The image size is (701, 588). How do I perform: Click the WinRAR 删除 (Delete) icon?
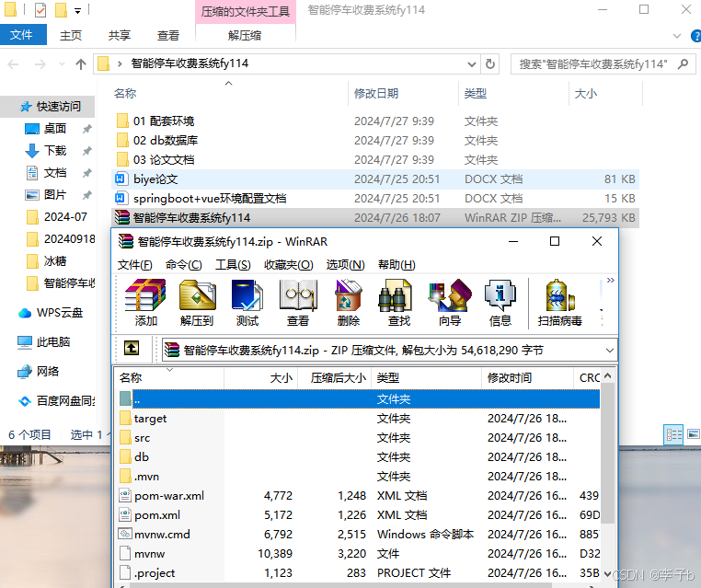coord(349,302)
